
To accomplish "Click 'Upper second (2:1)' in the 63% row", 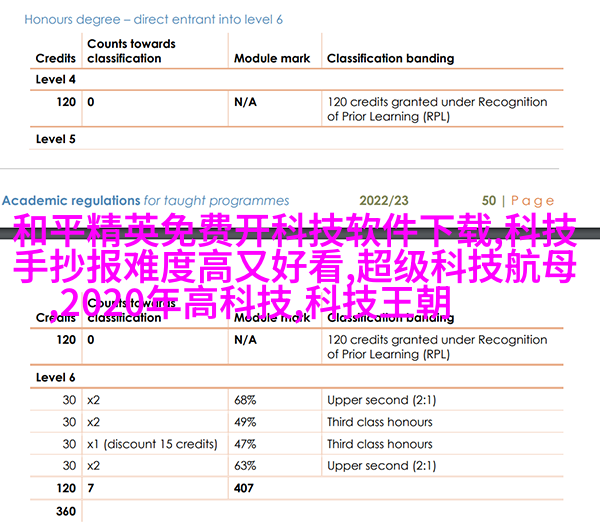I will pos(382,466).
